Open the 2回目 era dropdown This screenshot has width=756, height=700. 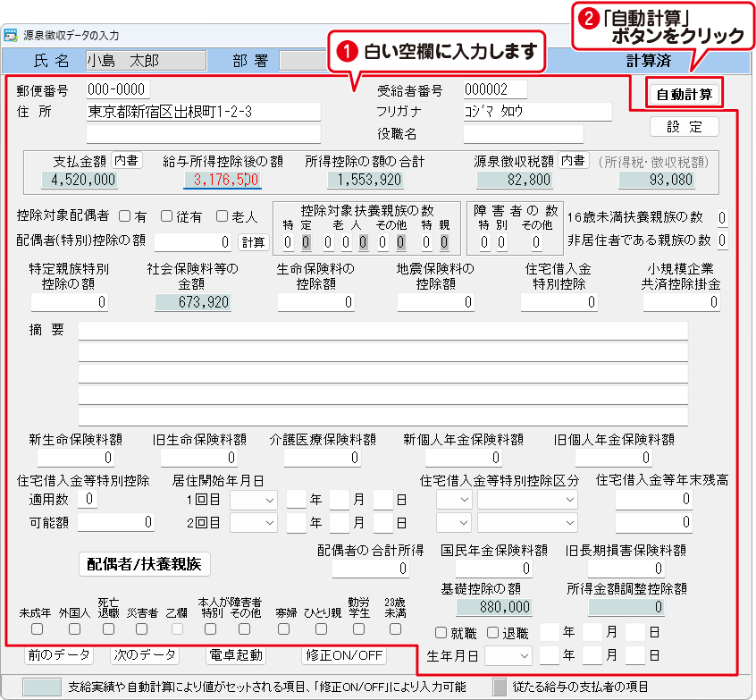(255, 522)
